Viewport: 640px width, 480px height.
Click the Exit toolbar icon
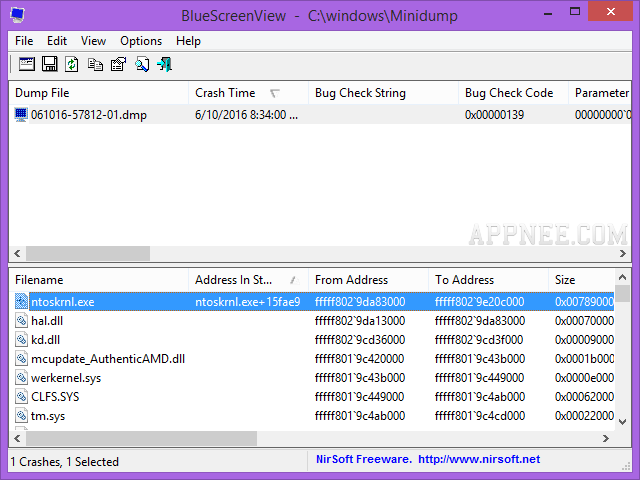pos(164,64)
